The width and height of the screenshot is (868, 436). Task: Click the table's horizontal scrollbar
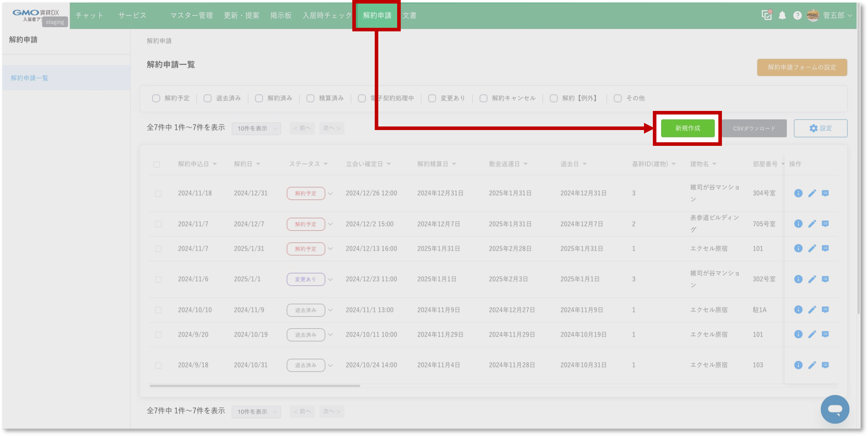coord(255,386)
